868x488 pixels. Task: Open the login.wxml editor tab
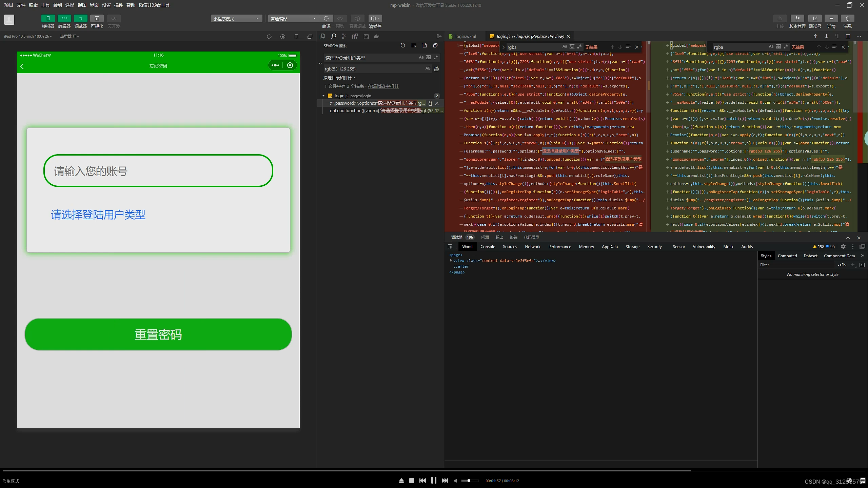click(465, 36)
